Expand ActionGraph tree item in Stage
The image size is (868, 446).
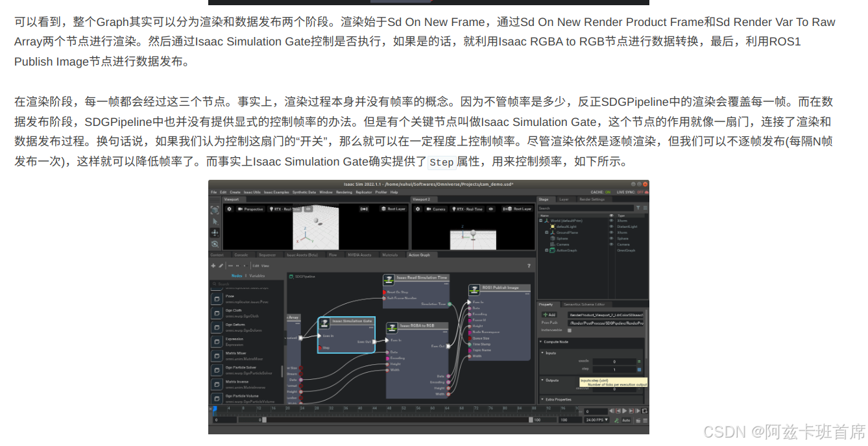coord(546,250)
